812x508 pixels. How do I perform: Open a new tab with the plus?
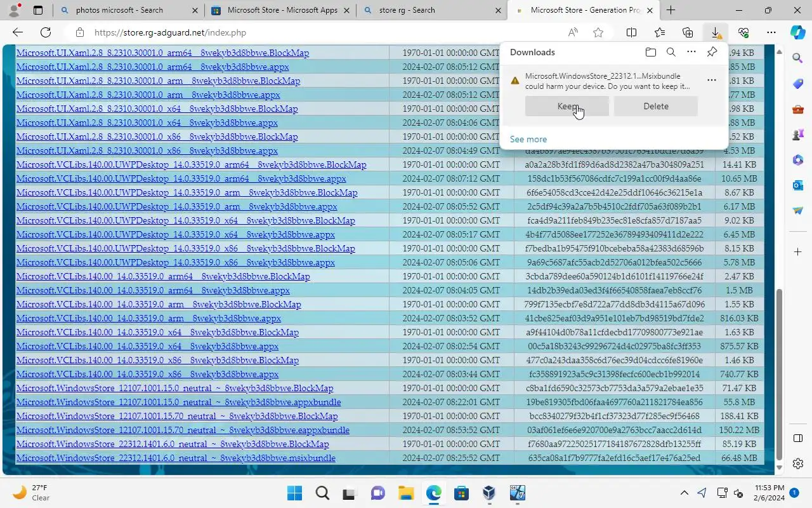coord(671,10)
